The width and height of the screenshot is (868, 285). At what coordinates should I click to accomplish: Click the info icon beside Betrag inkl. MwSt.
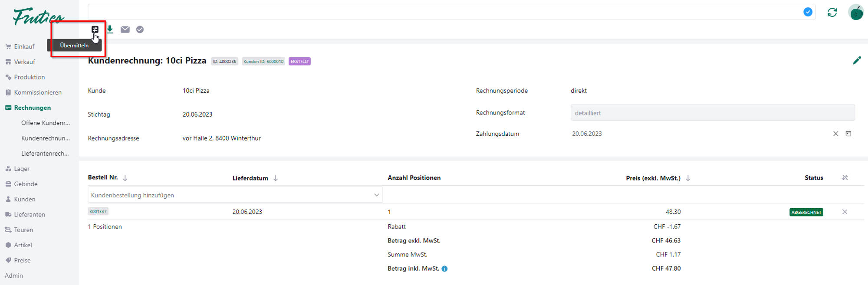pyautogui.click(x=444, y=269)
